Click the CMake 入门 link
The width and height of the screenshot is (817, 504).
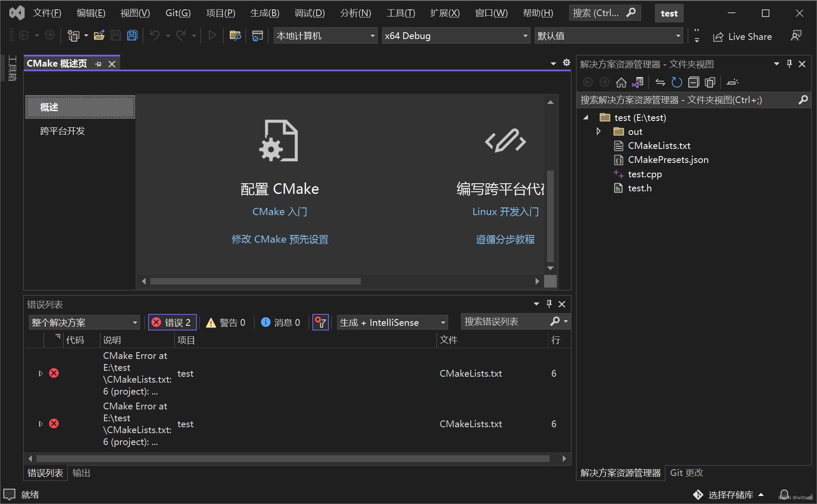point(279,212)
